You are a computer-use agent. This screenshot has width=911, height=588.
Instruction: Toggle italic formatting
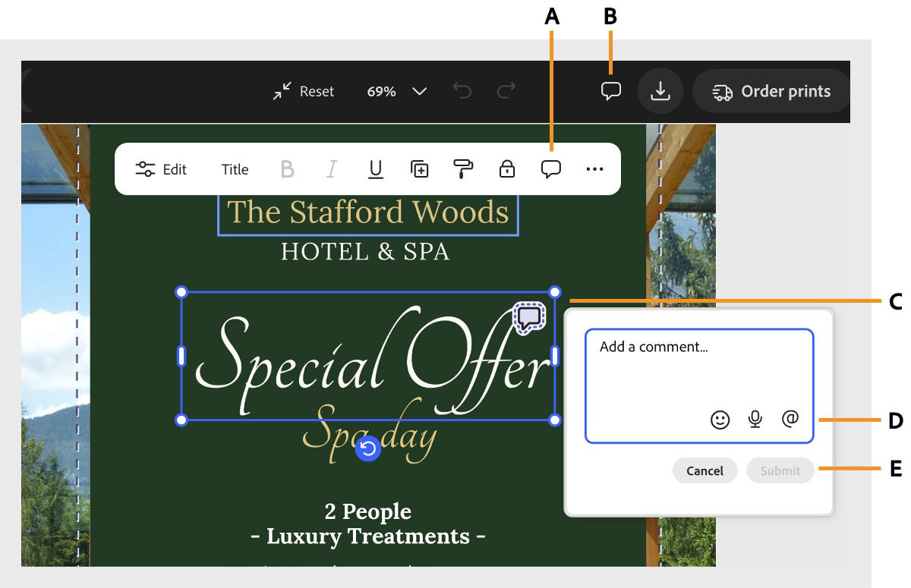[x=331, y=169]
